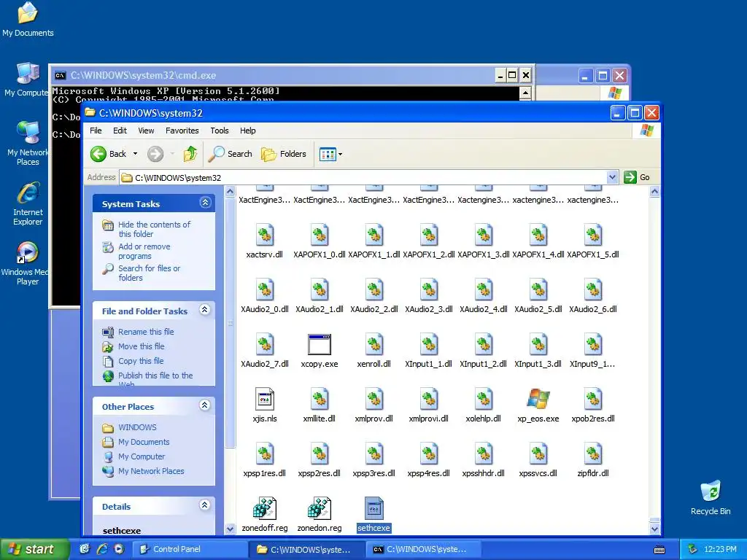Open the Edit menu
This screenshot has height=560, width=747.
click(120, 131)
